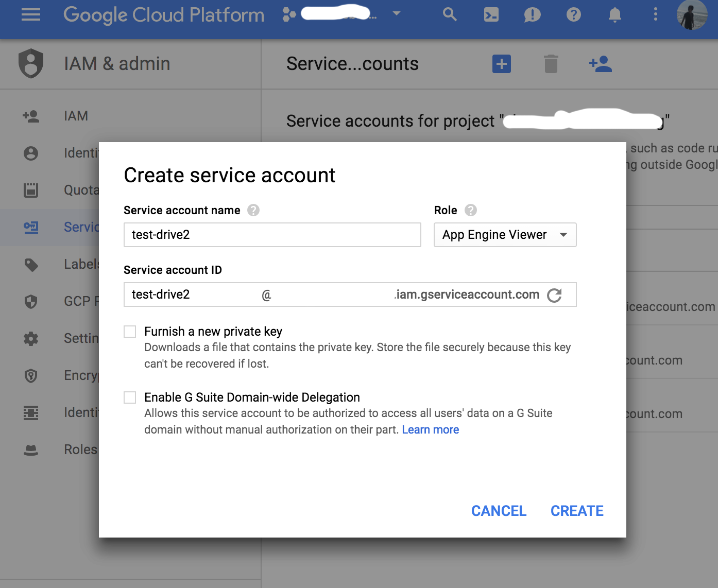Open the App Engine Viewer role dropdown
718x588 pixels.
(505, 235)
